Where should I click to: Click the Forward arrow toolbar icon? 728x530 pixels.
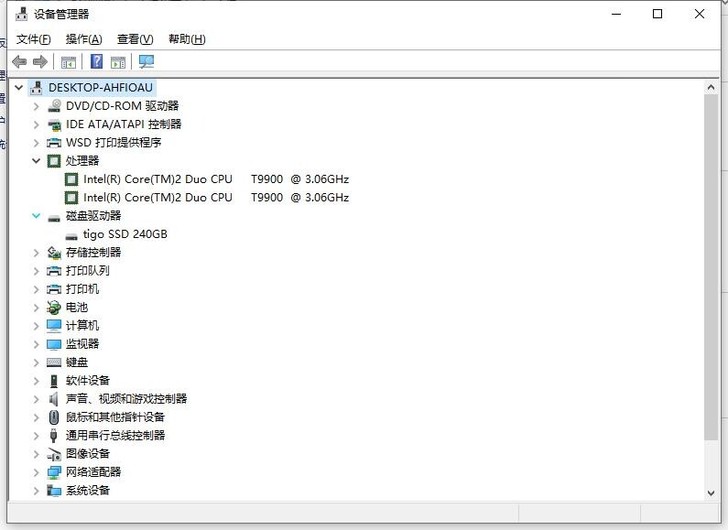[40, 62]
